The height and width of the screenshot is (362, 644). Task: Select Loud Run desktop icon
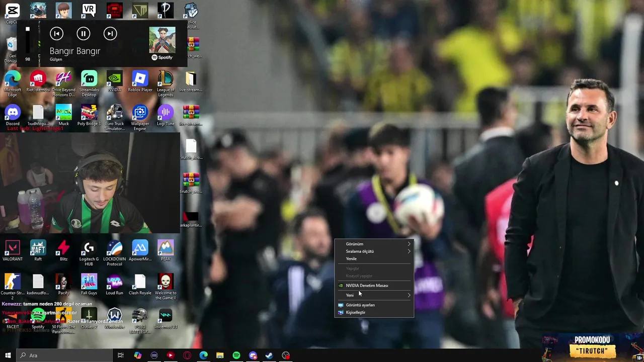click(x=115, y=285)
